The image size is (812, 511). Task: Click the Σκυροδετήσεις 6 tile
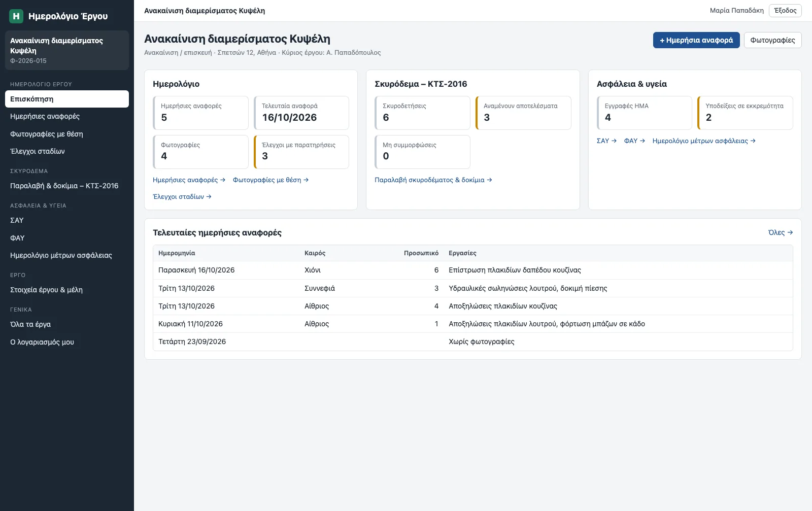pyautogui.click(x=422, y=113)
